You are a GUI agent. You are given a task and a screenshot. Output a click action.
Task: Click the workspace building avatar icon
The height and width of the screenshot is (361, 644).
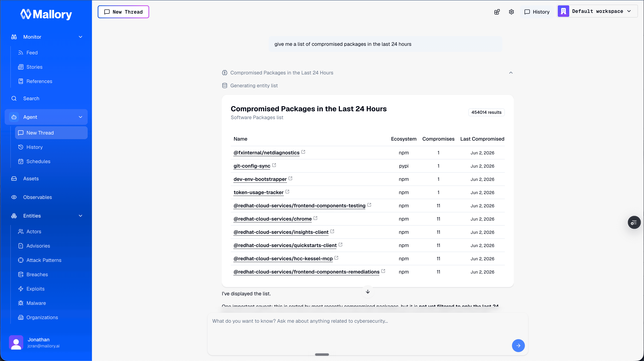click(563, 11)
